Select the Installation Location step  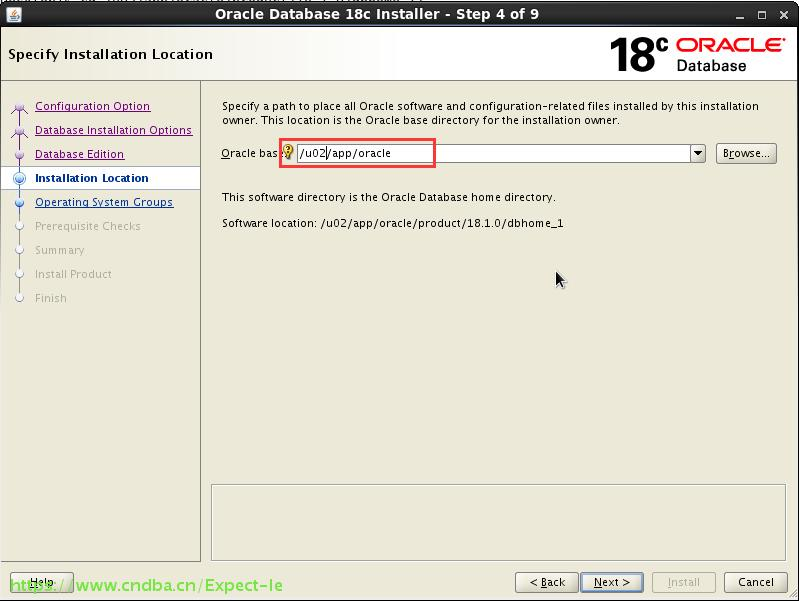coord(92,178)
